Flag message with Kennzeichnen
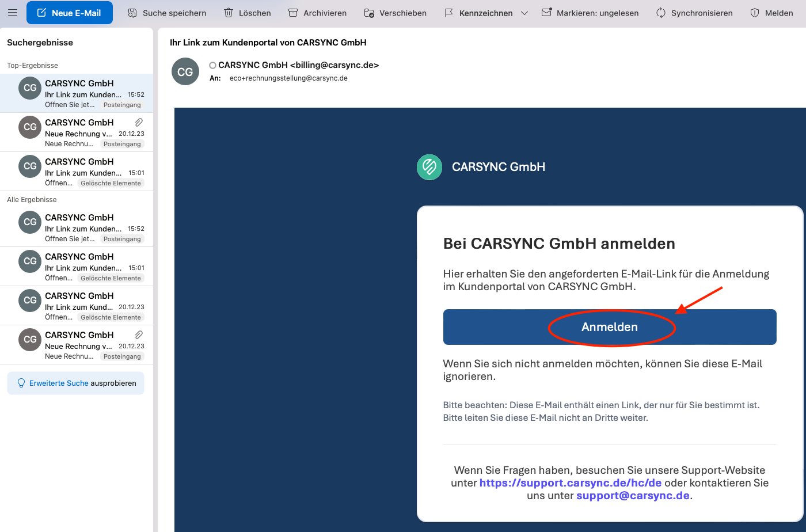 [x=479, y=13]
